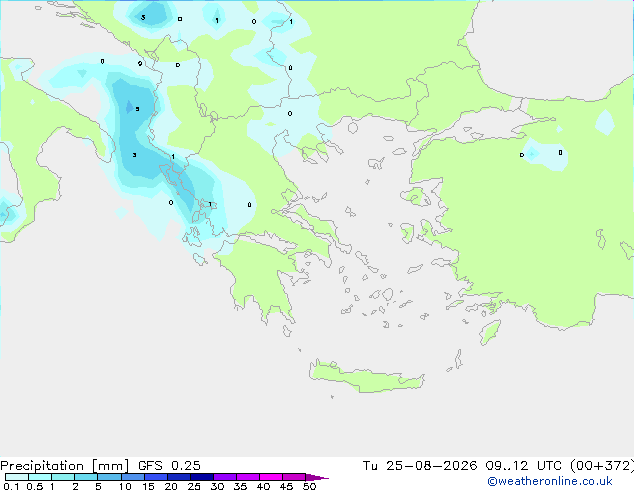Click the "0.5" legend label
Screen dimensions: 634x490
click(x=34, y=486)
